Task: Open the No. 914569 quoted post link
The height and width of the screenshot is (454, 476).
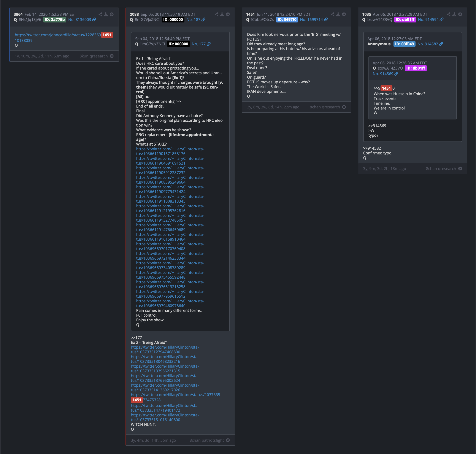Action: (x=383, y=74)
